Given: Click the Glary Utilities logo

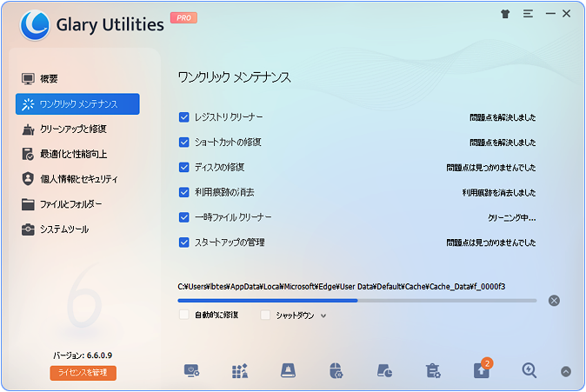Looking at the screenshot, I should point(35,25).
